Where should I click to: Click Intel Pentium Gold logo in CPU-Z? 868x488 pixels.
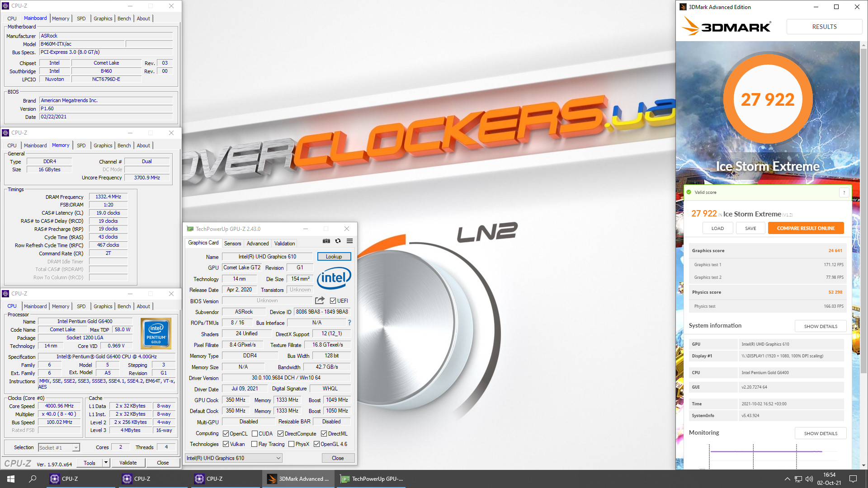(x=156, y=333)
